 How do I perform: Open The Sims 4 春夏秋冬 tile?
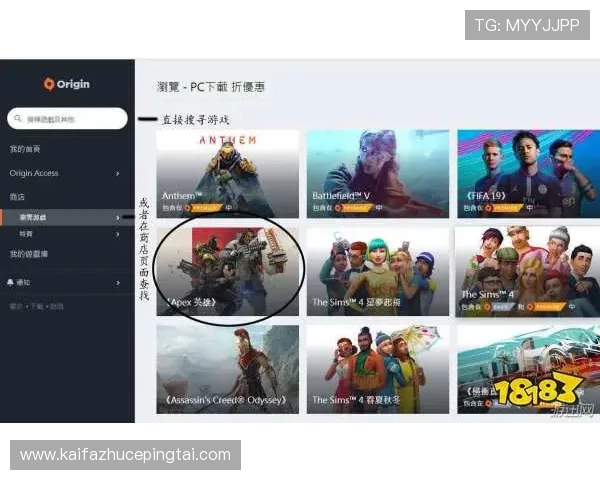378,369
